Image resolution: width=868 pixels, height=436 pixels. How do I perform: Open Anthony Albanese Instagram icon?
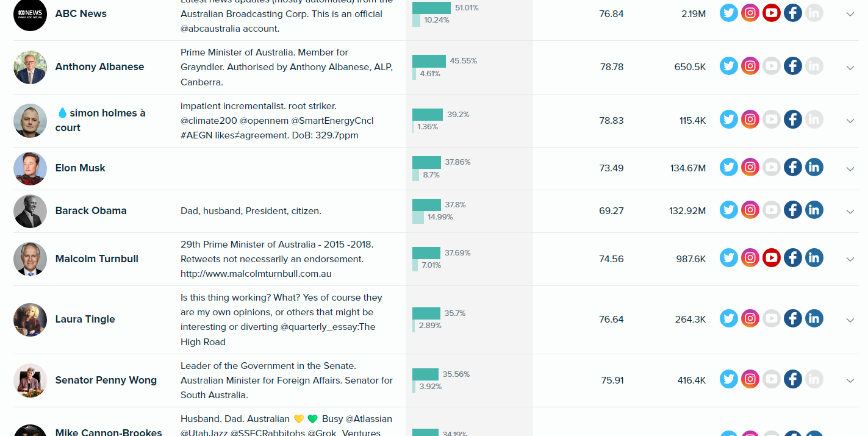point(750,66)
